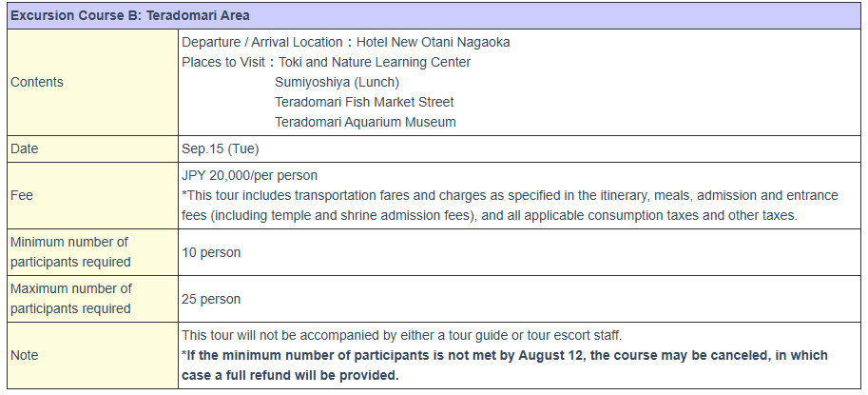Select Minimum number of participants required label
The height and width of the screenshot is (395, 868).
70,252
